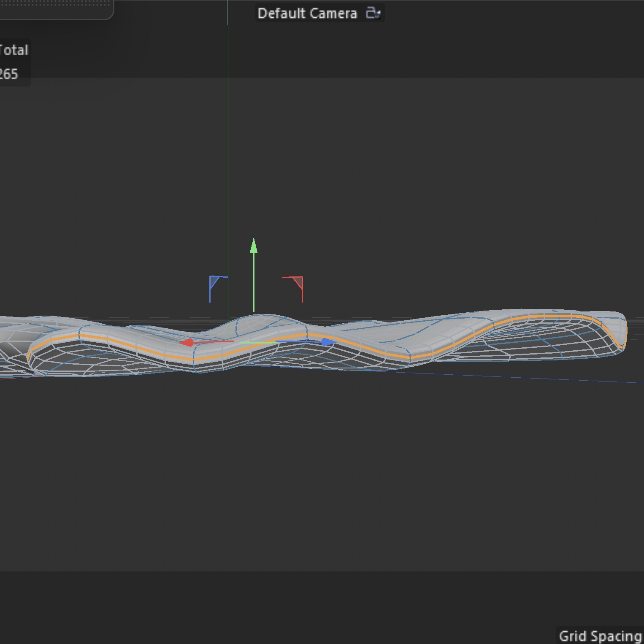Click the 265 count value in the HUD
The width and height of the screenshot is (644, 644).
pos(9,75)
